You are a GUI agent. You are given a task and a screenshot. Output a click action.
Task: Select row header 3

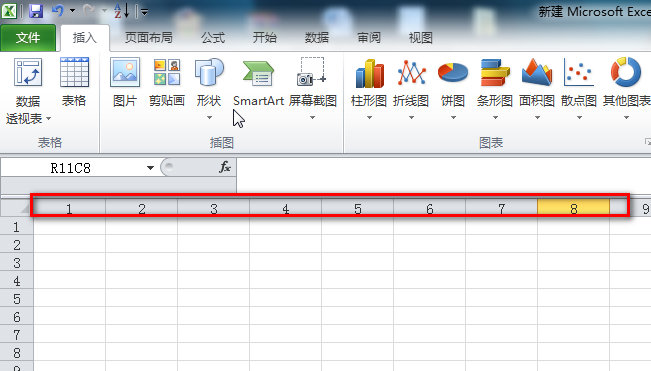pyautogui.click(x=17, y=262)
